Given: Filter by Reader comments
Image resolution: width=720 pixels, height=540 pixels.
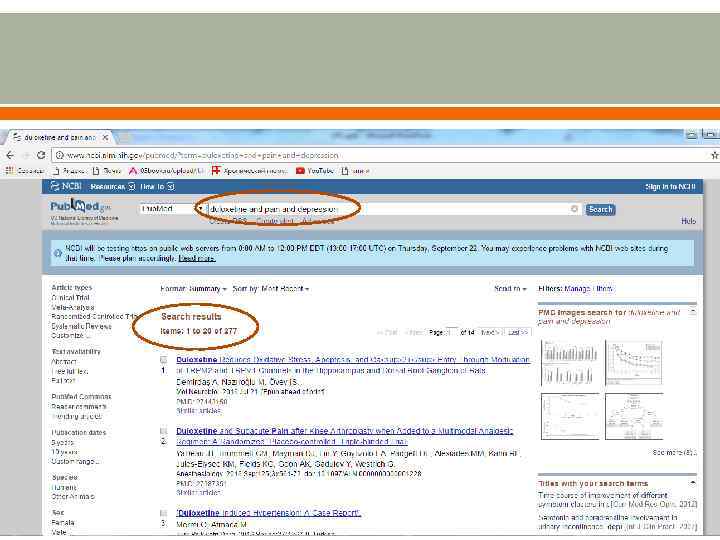Looking at the screenshot, I should coord(79,407).
